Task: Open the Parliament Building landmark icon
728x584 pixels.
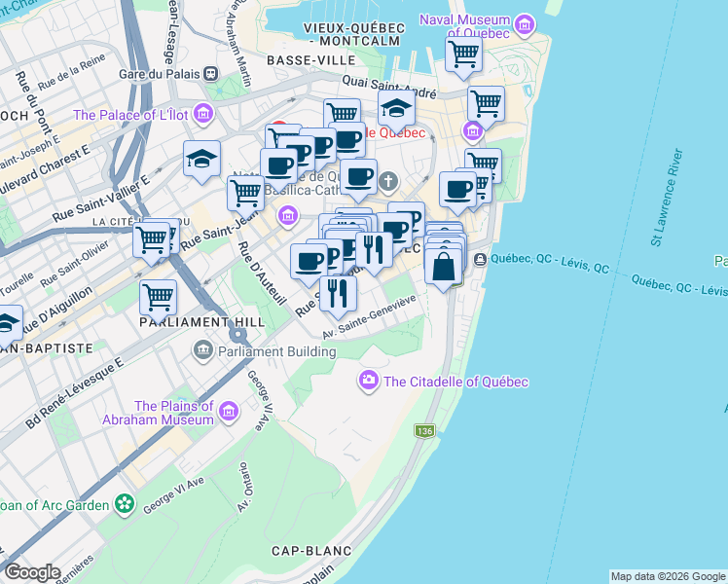Action: tap(202, 351)
